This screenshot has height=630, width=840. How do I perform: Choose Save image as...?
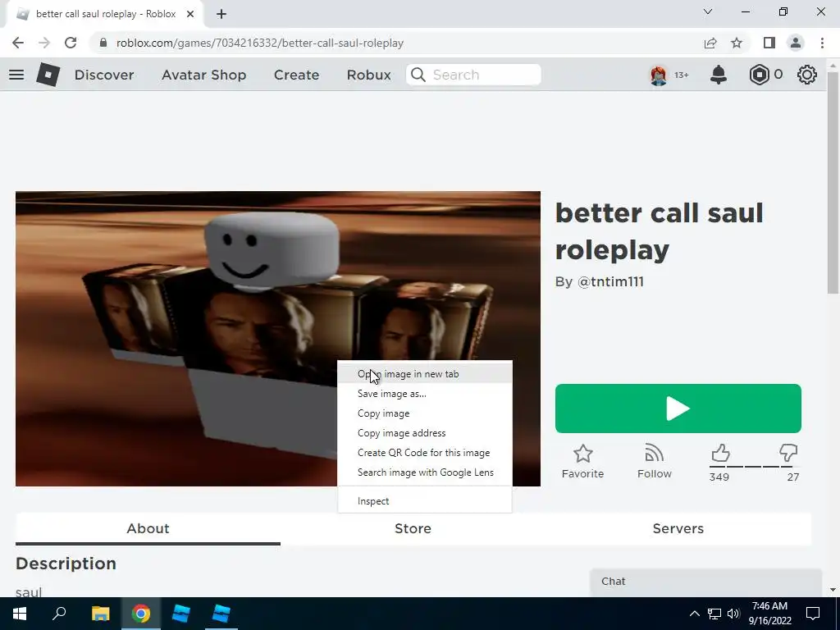click(425, 394)
